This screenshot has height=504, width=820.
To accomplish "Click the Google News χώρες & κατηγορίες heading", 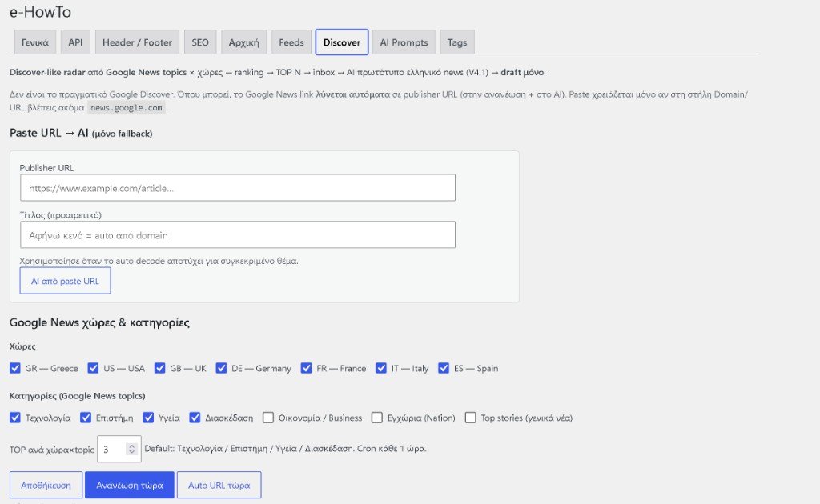I will point(99,322).
